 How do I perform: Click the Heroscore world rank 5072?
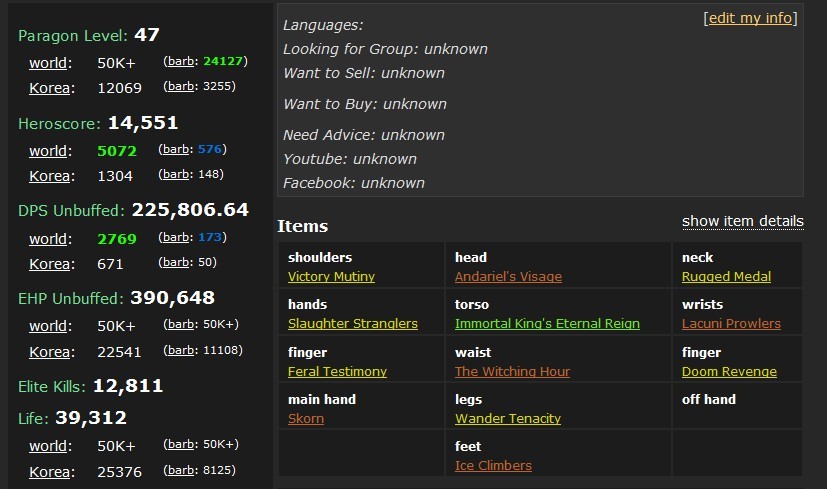tap(117, 151)
